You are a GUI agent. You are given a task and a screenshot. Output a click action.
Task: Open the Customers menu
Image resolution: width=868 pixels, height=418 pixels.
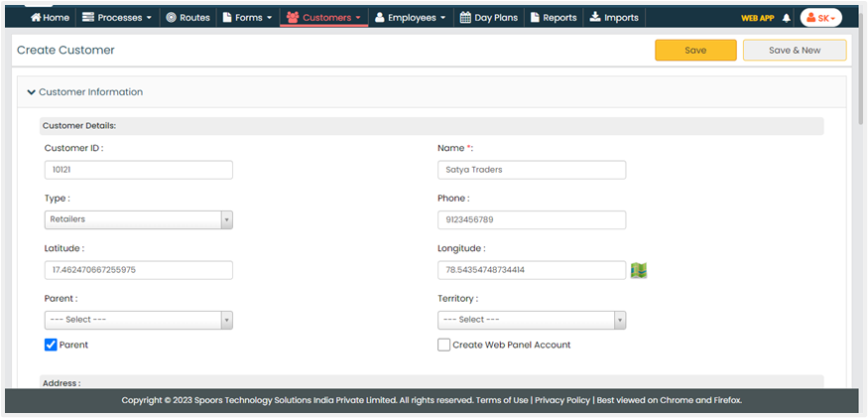coord(323,18)
